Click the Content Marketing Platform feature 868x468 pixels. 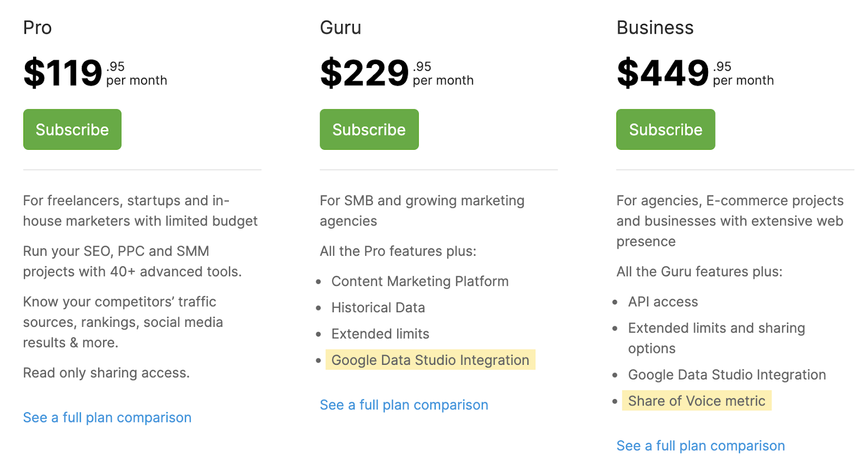(x=420, y=281)
